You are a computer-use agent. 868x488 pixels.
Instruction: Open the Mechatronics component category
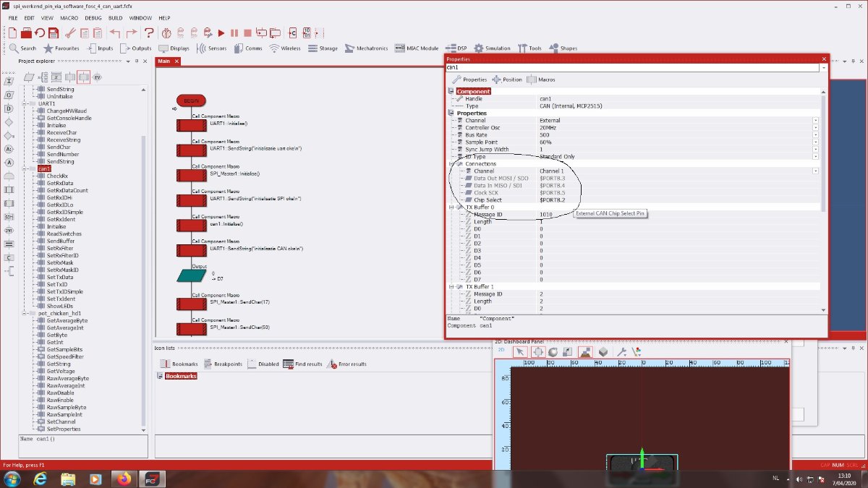(x=367, y=48)
